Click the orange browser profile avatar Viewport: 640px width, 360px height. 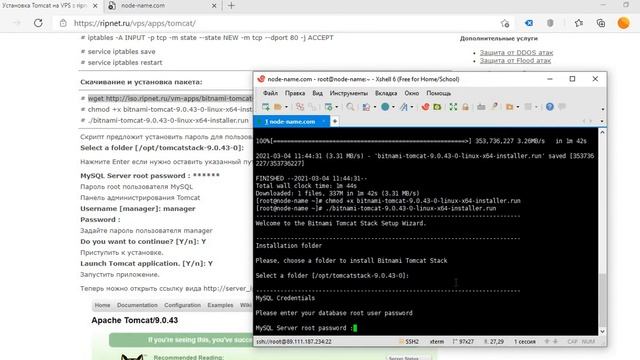pyautogui.click(x=623, y=23)
